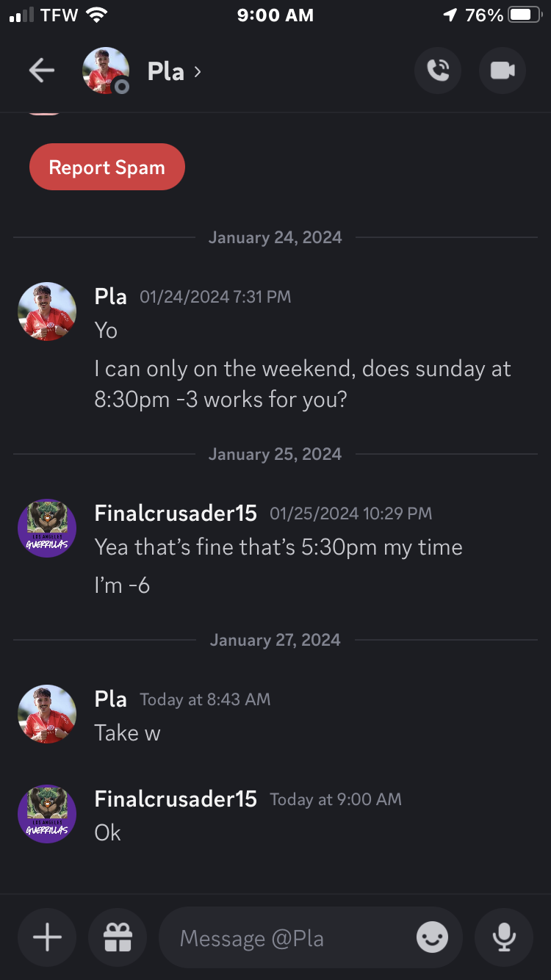Open the plus attachments menu
The width and height of the screenshot is (551, 980).
pos(48,937)
